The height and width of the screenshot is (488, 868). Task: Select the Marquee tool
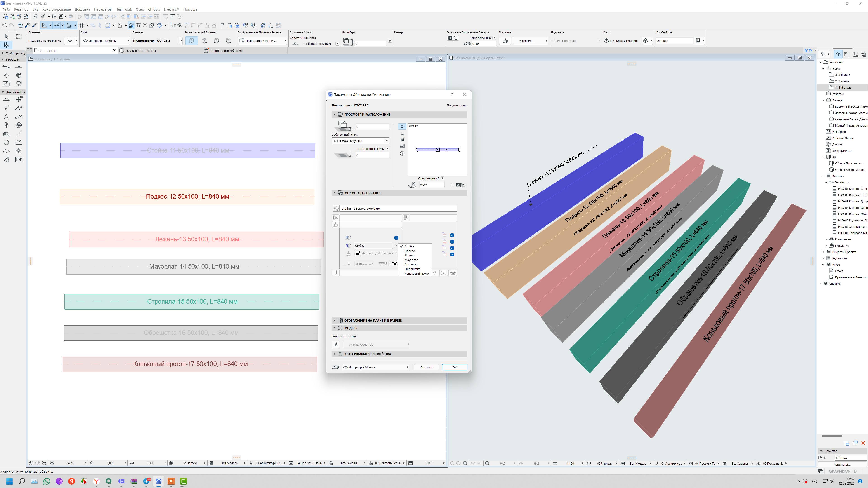[x=19, y=36]
